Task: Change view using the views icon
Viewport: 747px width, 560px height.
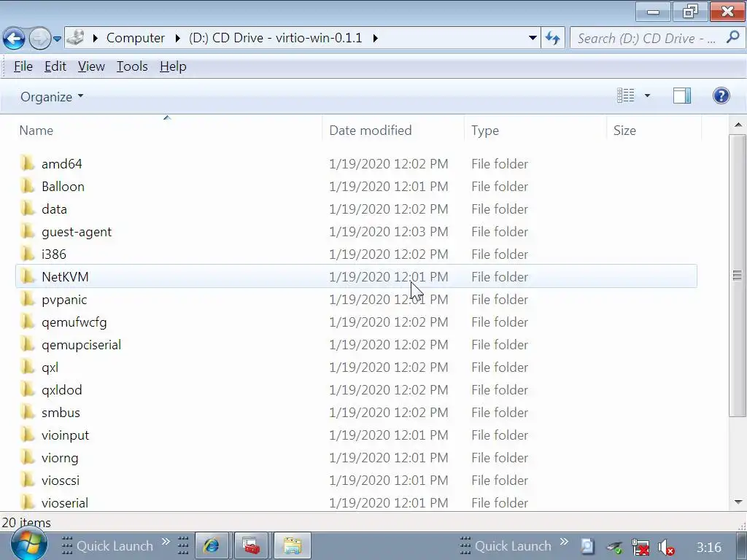Action: (x=625, y=96)
